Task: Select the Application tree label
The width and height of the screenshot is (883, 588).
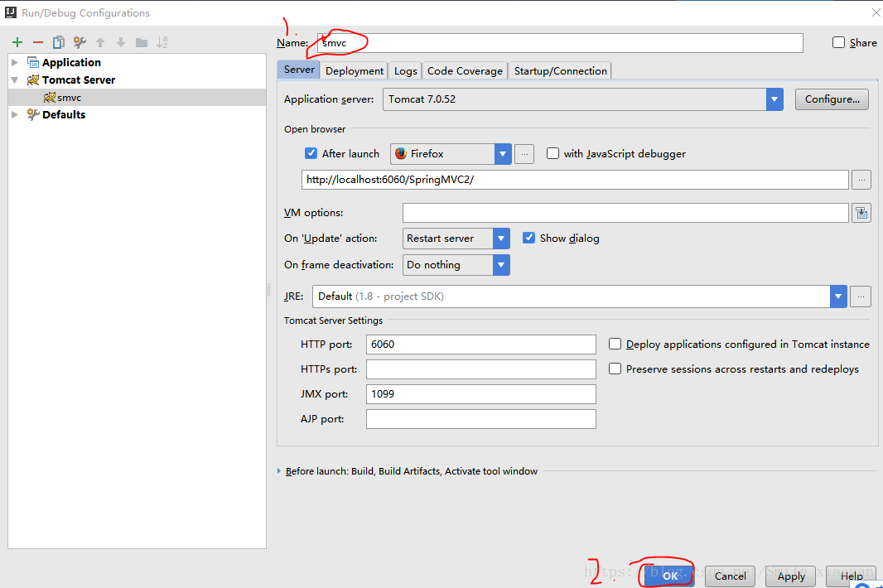Action: coord(71,62)
